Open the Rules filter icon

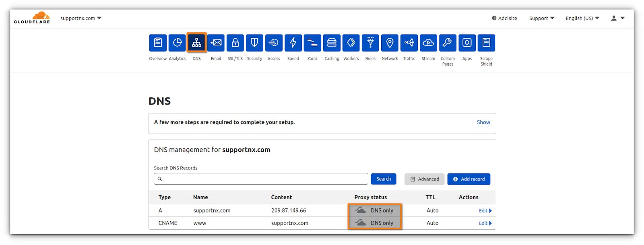tap(370, 43)
